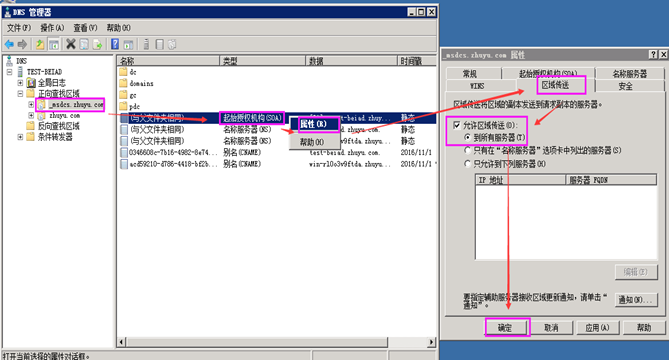The image size is (669, 360).
Task: Go back with the blue left arrow
Action: [x=9, y=44]
